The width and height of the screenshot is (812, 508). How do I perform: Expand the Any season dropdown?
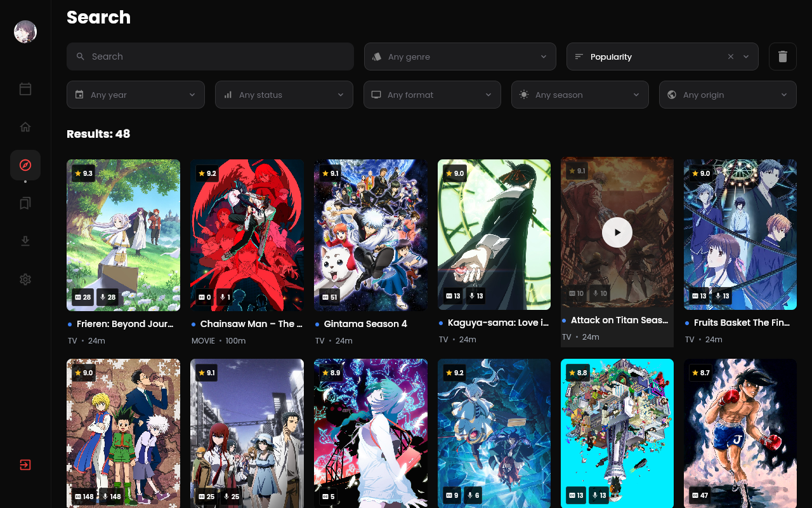[x=579, y=95]
